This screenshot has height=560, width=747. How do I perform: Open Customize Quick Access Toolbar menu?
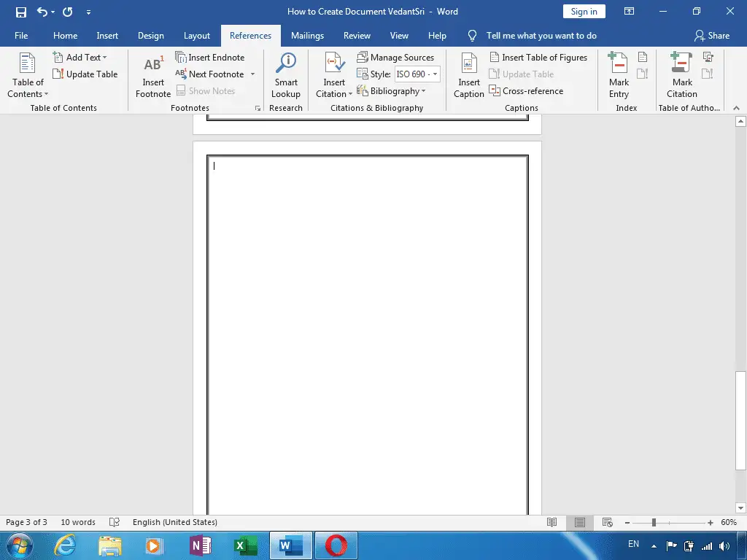[x=88, y=12]
